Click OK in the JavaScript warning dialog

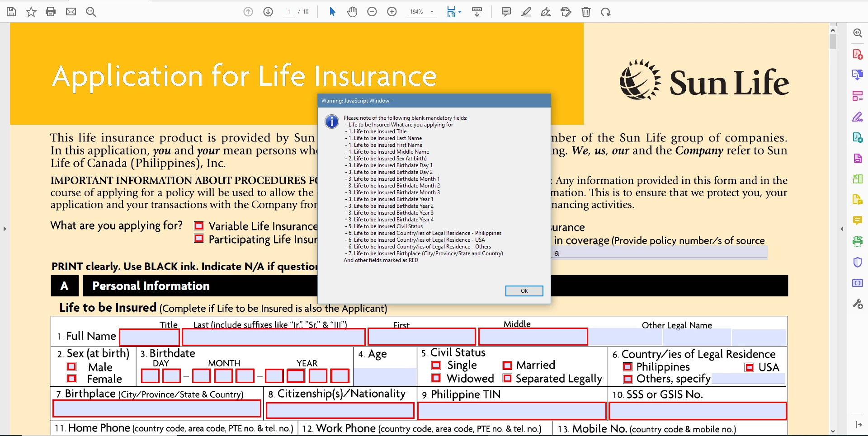[524, 291]
